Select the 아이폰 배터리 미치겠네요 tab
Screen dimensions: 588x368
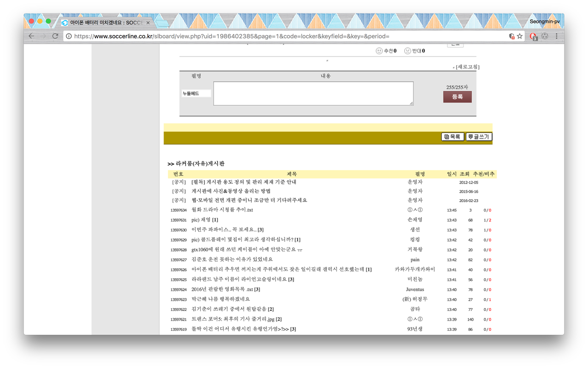click(x=106, y=23)
